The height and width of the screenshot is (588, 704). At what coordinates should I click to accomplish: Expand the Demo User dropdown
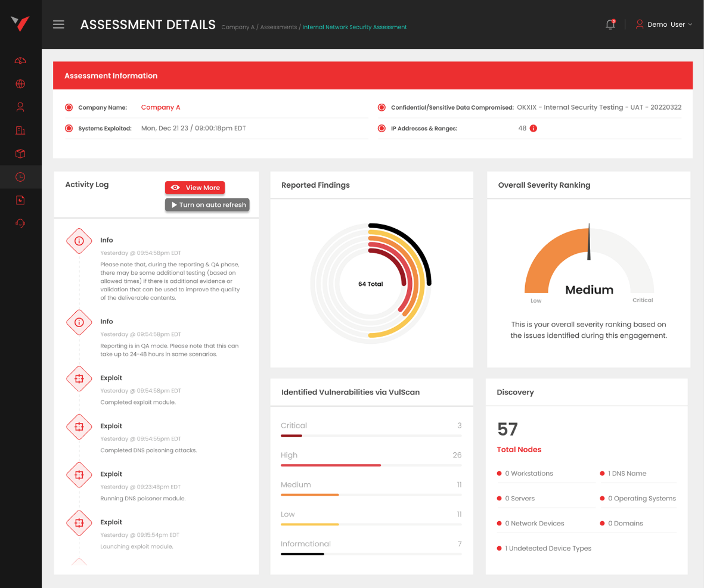663,24
